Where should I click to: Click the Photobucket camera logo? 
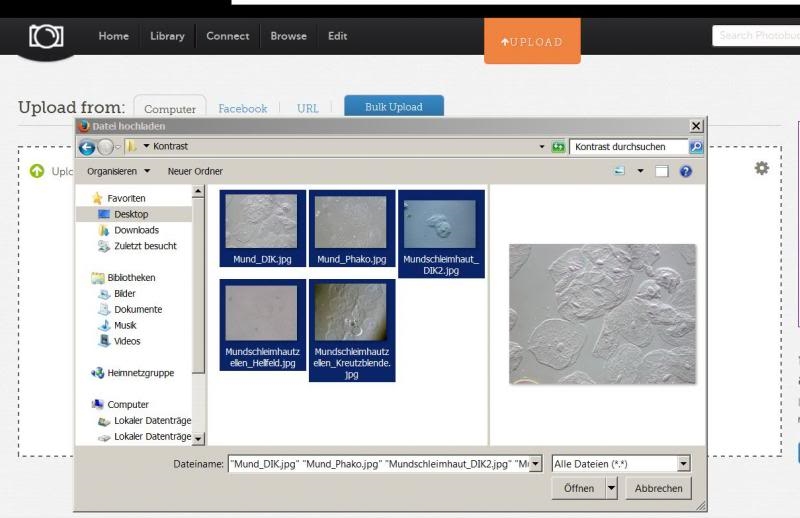[x=44, y=37]
